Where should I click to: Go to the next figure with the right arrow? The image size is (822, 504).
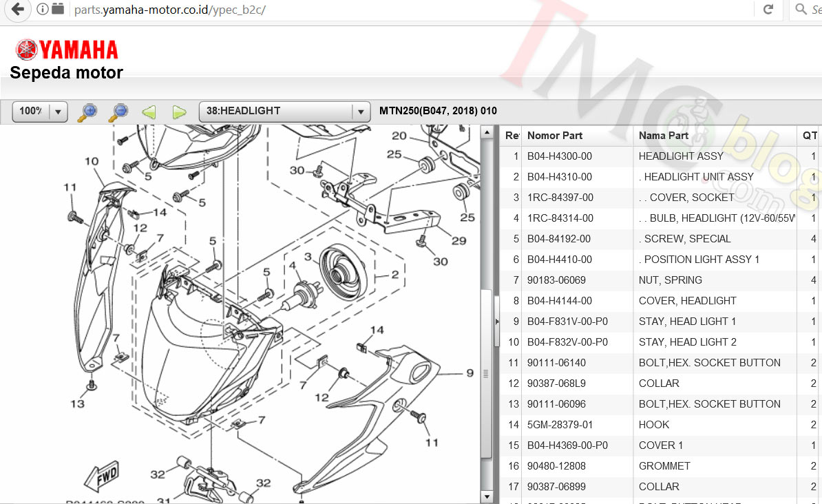pyautogui.click(x=179, y=112)
